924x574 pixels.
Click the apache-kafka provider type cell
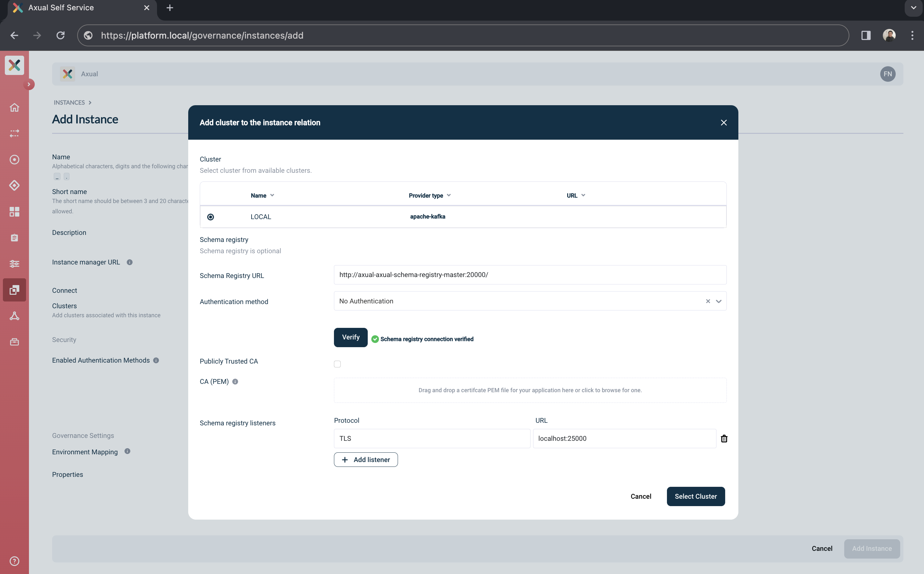428,217
